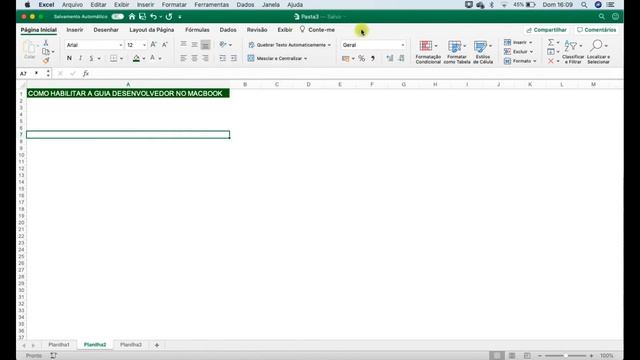Increase indent of cell content
Image resolution: width=640 pixels, height=360 pixels.
(233, 58)
